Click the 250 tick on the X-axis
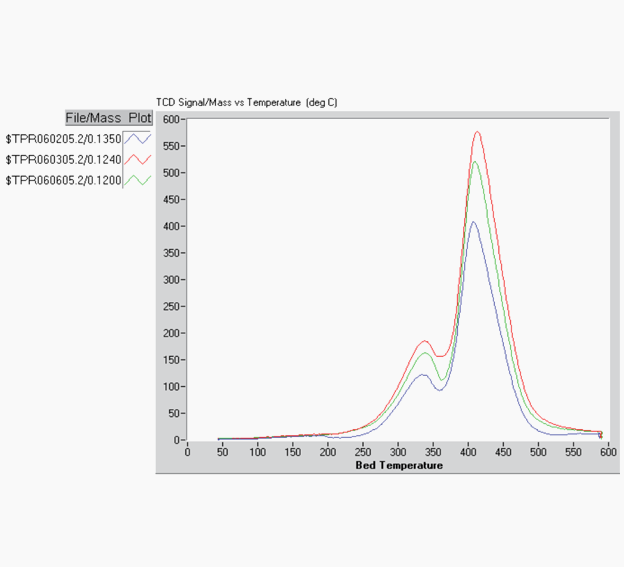Image resolution: width=624 pixels, height=567 pixels. 363,452
